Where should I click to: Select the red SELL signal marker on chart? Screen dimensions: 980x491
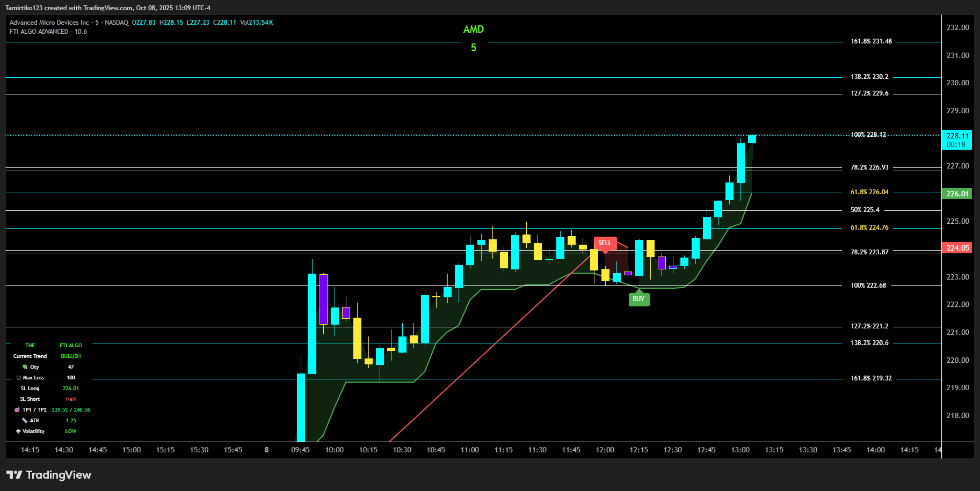point(605,243)
